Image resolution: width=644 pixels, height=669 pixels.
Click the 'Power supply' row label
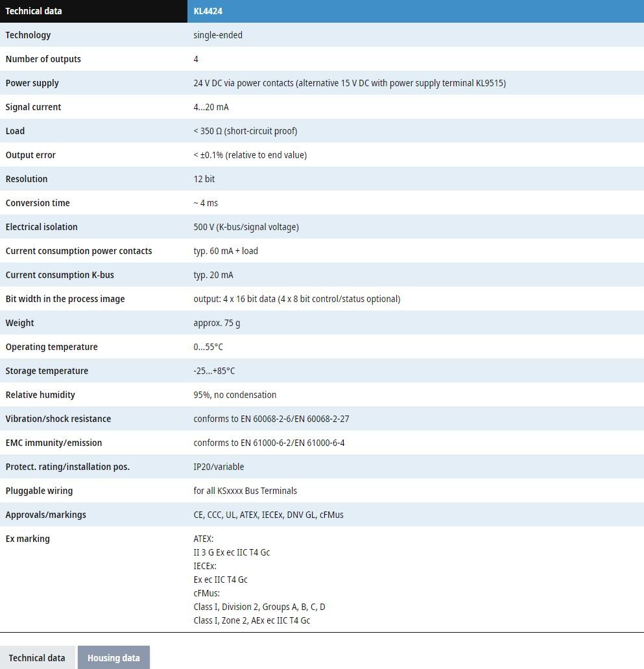32,83
